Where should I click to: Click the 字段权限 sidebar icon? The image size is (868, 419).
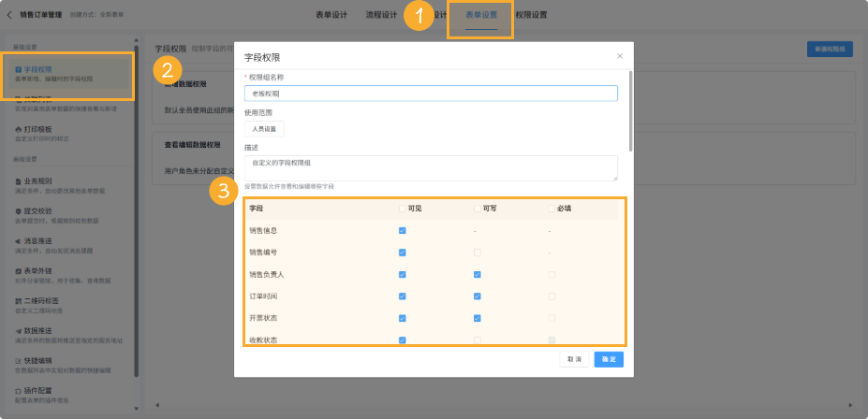(19, 69)
